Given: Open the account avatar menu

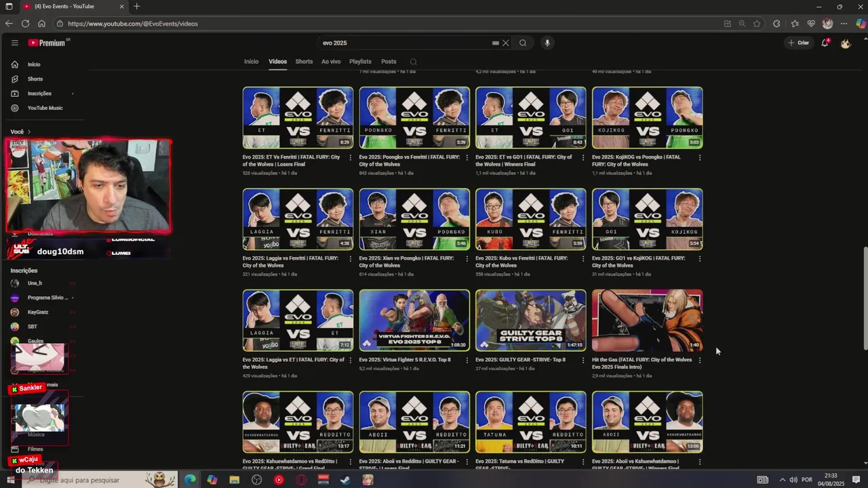Looking at the screenshot, I should point(846,43).
